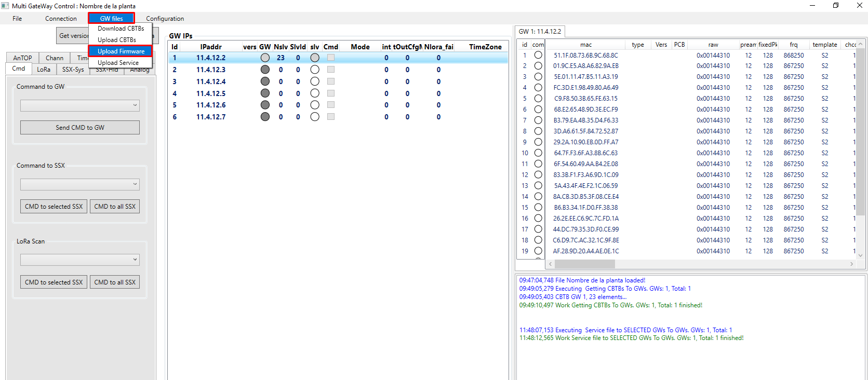Click com circle for device row 10
This screenshot has width=868, height=380.
point(538,153)
